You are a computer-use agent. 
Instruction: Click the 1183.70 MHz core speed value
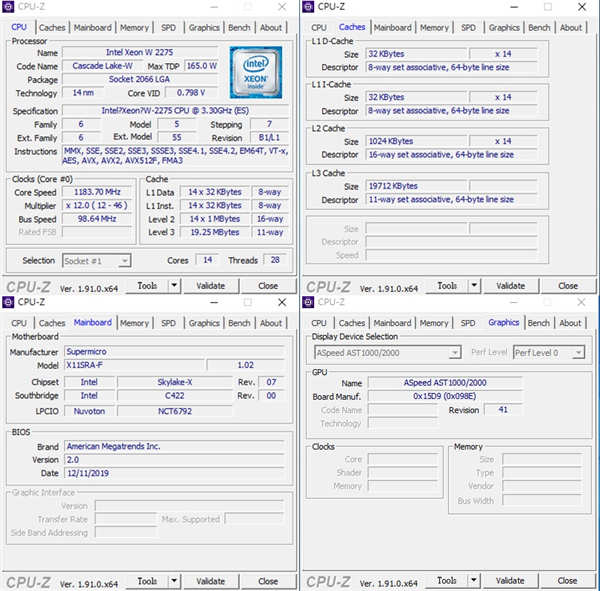tap(97, 192)
